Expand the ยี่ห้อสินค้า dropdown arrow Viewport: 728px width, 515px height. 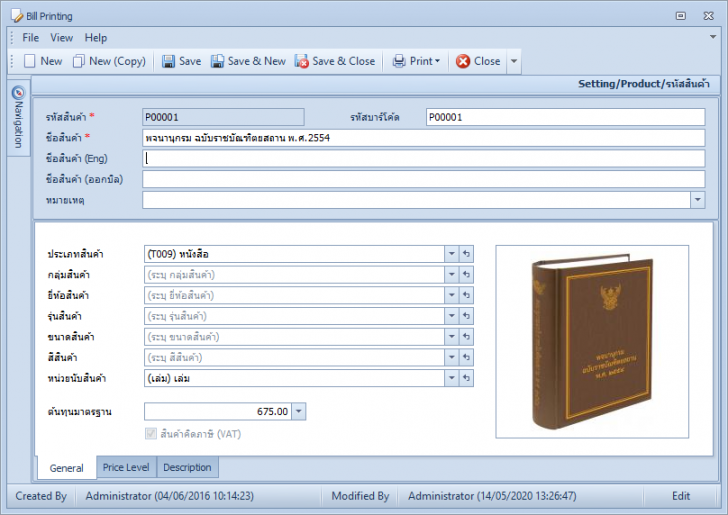click(451, 295)
